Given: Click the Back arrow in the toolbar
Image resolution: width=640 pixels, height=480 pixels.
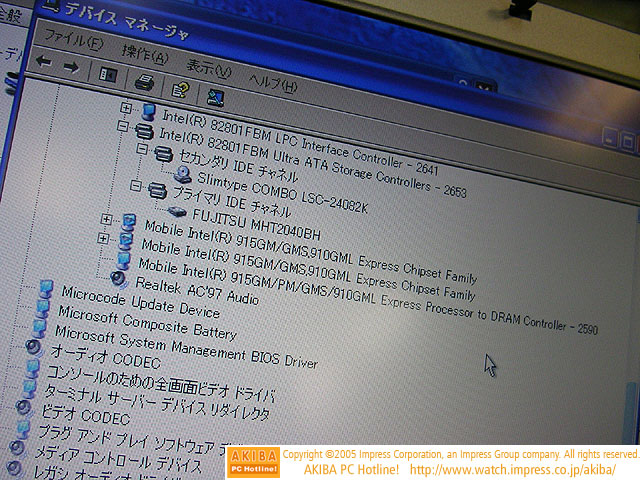Looking at the screenshot, I should pos(43,62).
